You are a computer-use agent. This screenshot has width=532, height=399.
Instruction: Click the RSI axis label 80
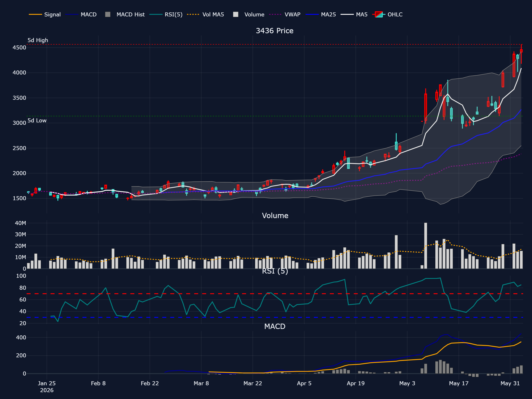[23, 288]
